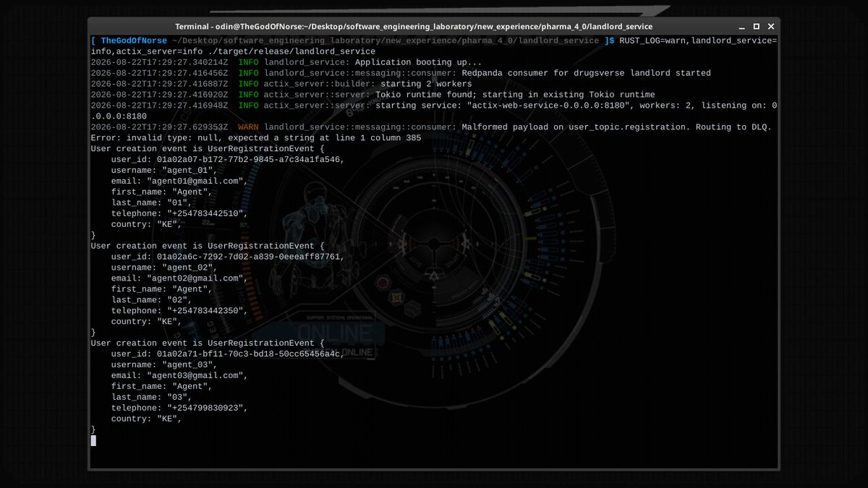Click the "TheGodOfNorse" prompt name
This screenshot has height=488, width=868.
[x=134, y=40]
